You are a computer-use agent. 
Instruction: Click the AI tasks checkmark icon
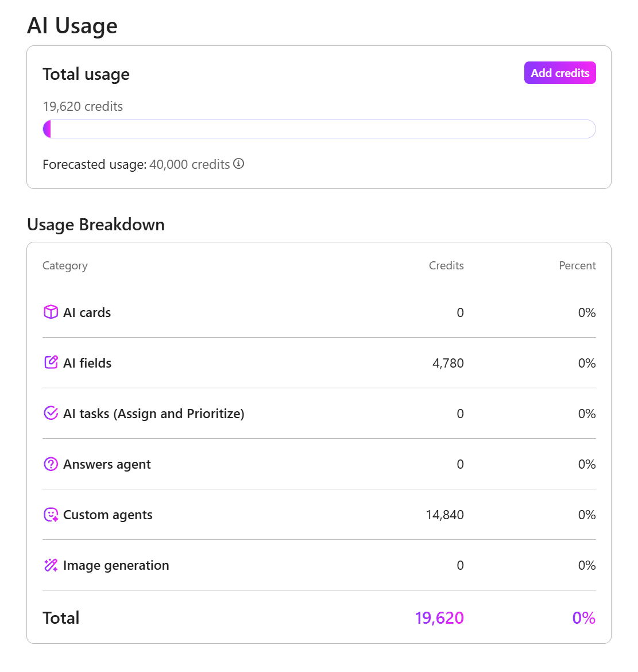click(x=51, y=413)
